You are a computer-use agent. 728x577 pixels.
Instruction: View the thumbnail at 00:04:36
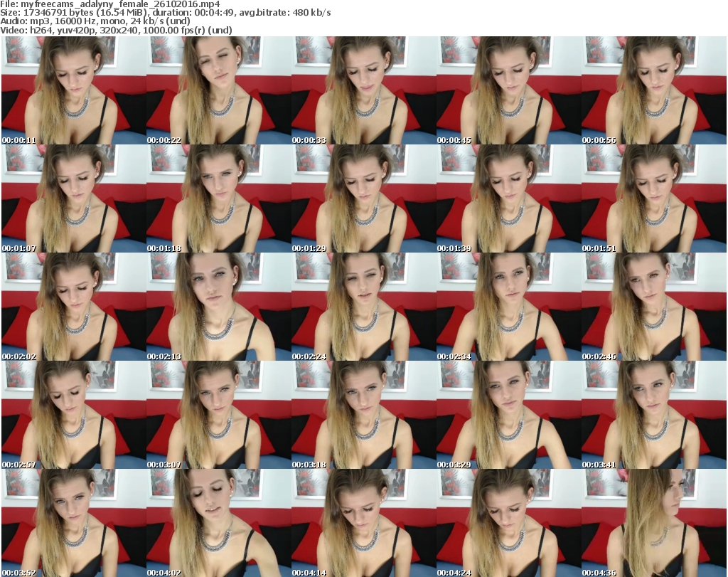pyautogui.click(x=654, y=523)
